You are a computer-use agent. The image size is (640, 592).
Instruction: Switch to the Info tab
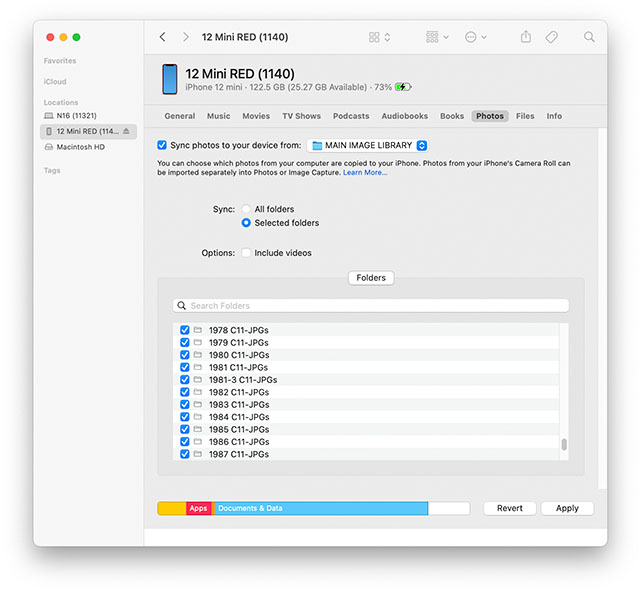(x=554, y=116)
